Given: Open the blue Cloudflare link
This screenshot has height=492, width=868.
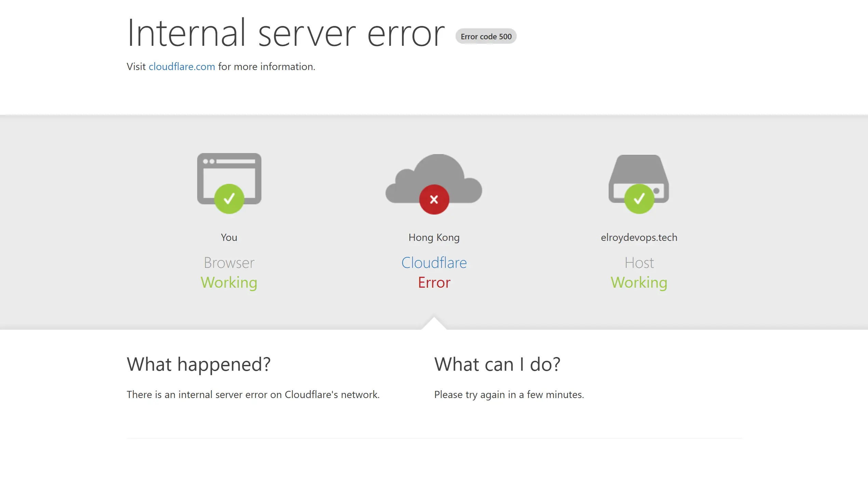Looking at the screenshot, I should tap(434, 263).
